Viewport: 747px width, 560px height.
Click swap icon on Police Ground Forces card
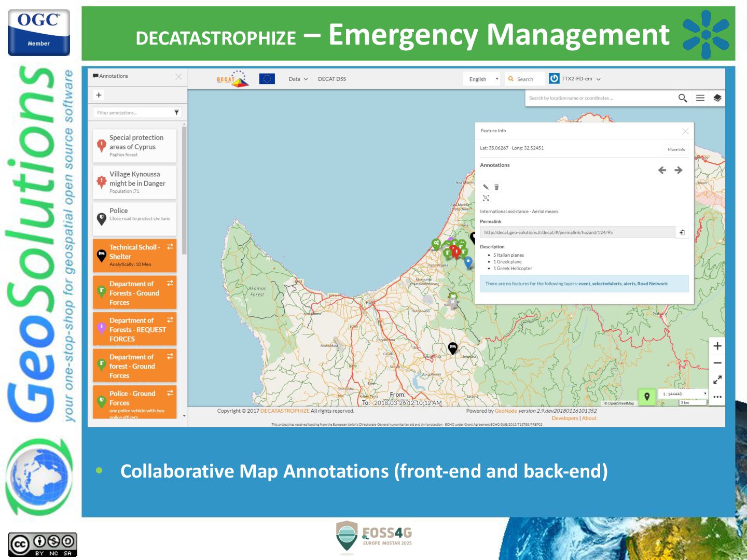point(170,393)
